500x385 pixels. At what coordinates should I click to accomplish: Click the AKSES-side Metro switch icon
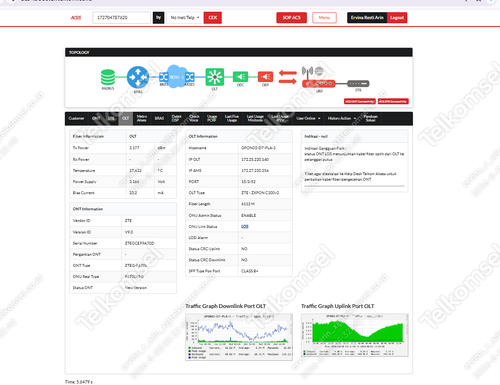(x=190, y=77)
